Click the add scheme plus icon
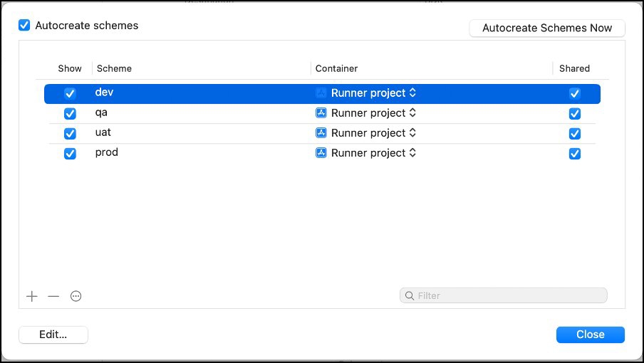The height and width of the screenshot is (363, 644). (32, 296)
